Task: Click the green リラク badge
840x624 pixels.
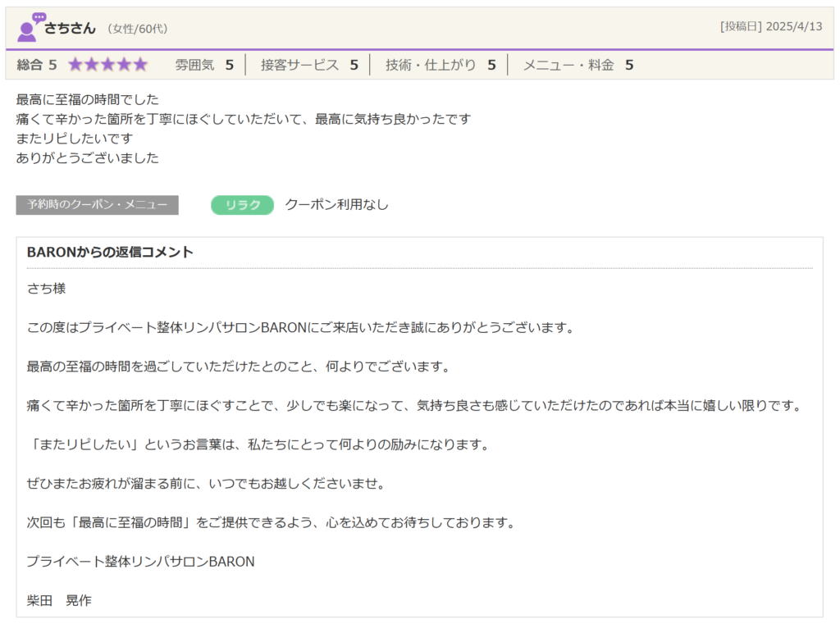Action: (242, 205)
